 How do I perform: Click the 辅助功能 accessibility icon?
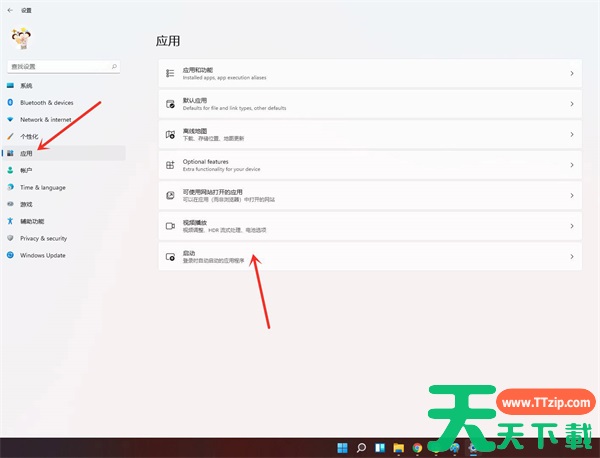[x=11, y=221]
